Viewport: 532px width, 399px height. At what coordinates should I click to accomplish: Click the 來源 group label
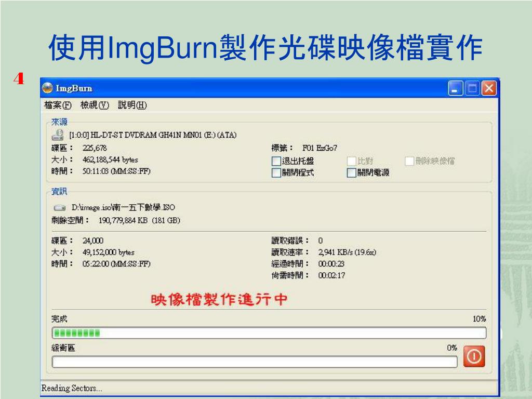click(59, 122)
